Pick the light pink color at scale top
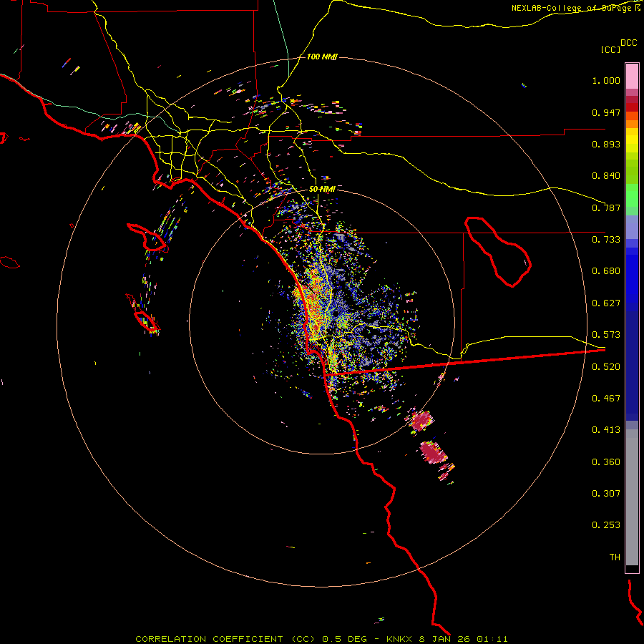Viewport: 644px width, 644px height. tap(632, 76)
